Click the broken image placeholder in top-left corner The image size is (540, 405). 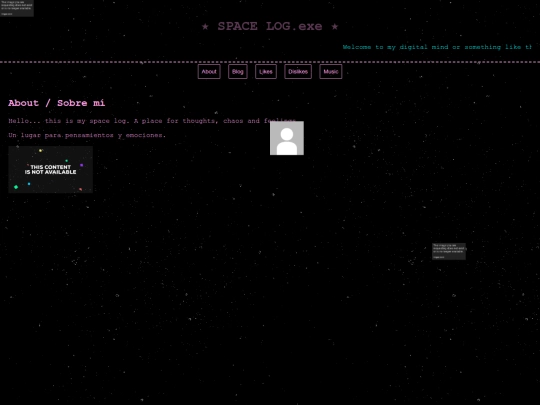tap(17, 8)
